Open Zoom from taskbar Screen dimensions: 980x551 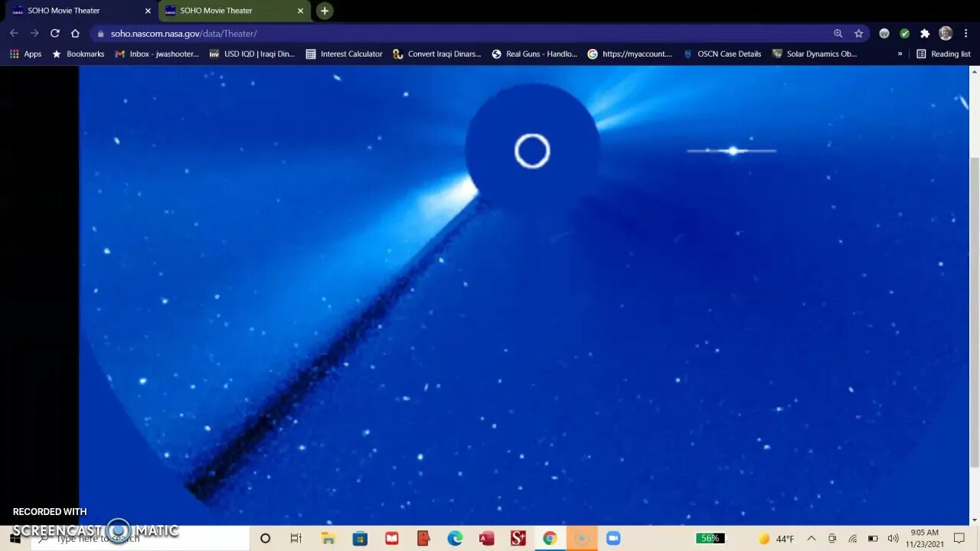click(x=613, y=539)
